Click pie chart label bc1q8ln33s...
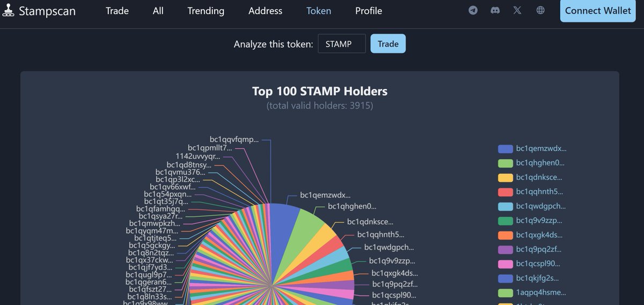Image resolution: width=644 pixels, height=305 pixels. point(150,296)
